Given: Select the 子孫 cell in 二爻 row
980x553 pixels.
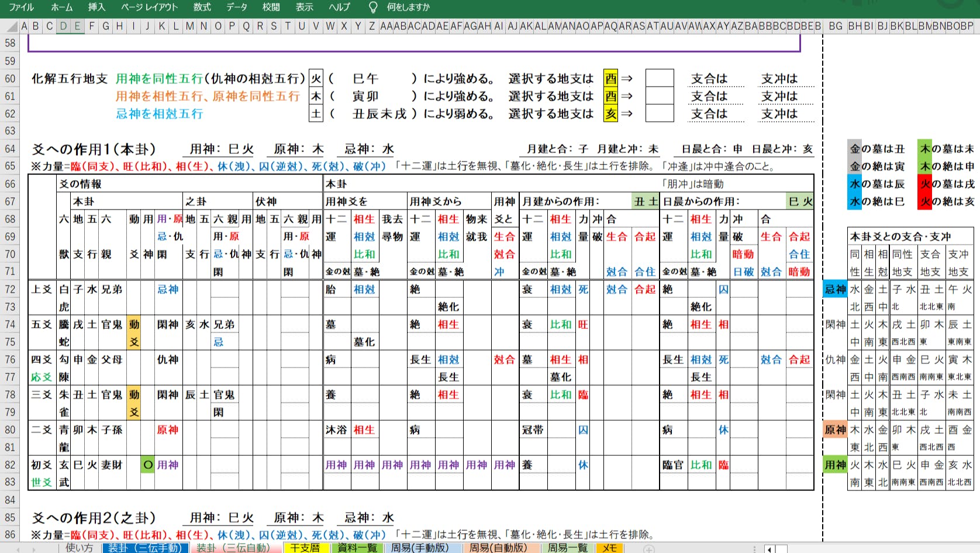Looking at the screenshot, I should pyautogui.click(x=112, y=430).
